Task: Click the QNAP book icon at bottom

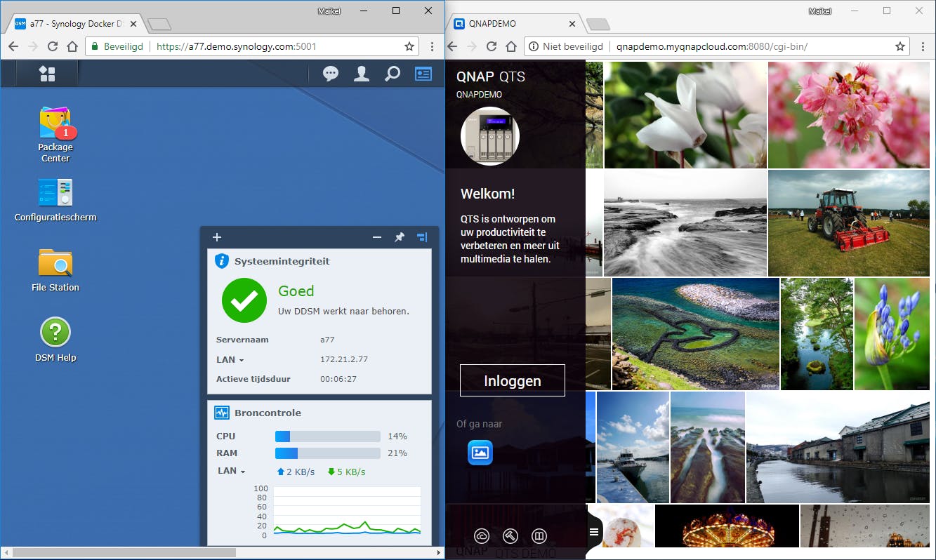Action: tap(539, 536)
